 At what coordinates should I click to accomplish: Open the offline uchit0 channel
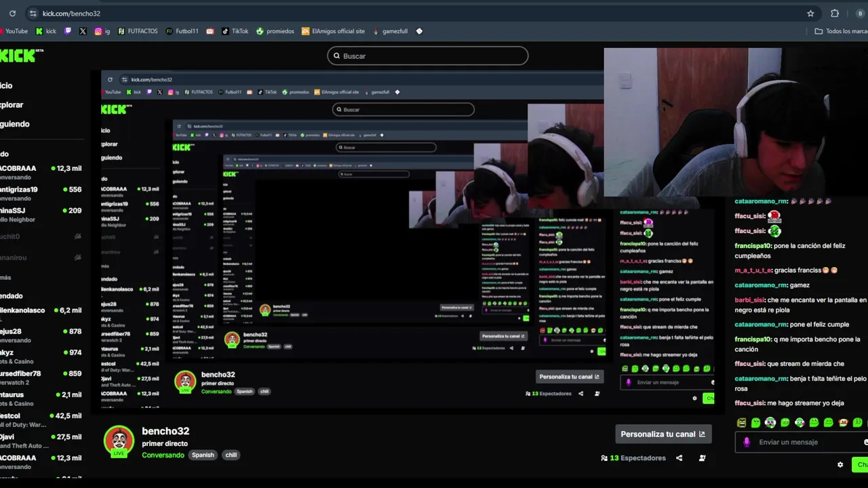pyautogui.click(x=41, y=237)
